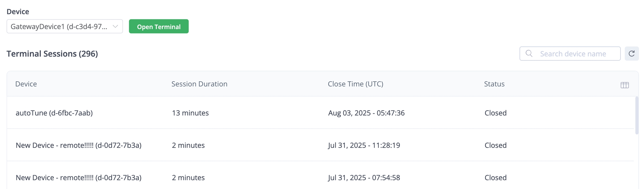Expand the Device dropdown chevron
644x189 pixels.
pyautogui.click(x=115, y=26)
